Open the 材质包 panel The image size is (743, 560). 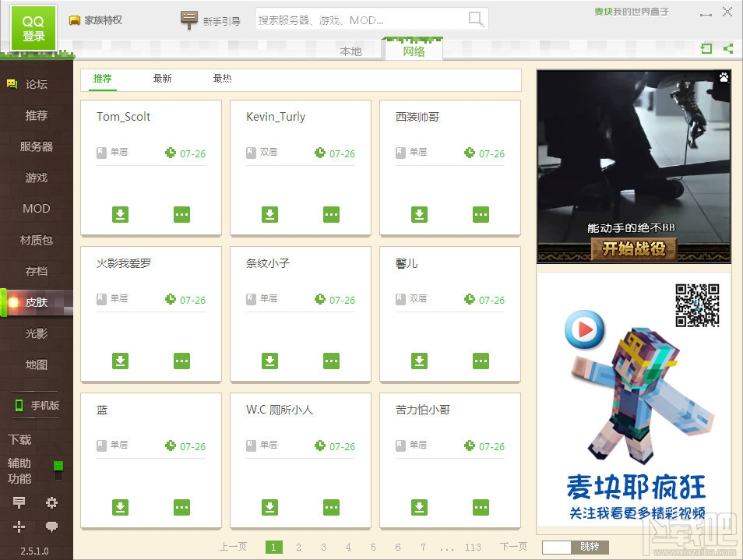coord(35,240)
